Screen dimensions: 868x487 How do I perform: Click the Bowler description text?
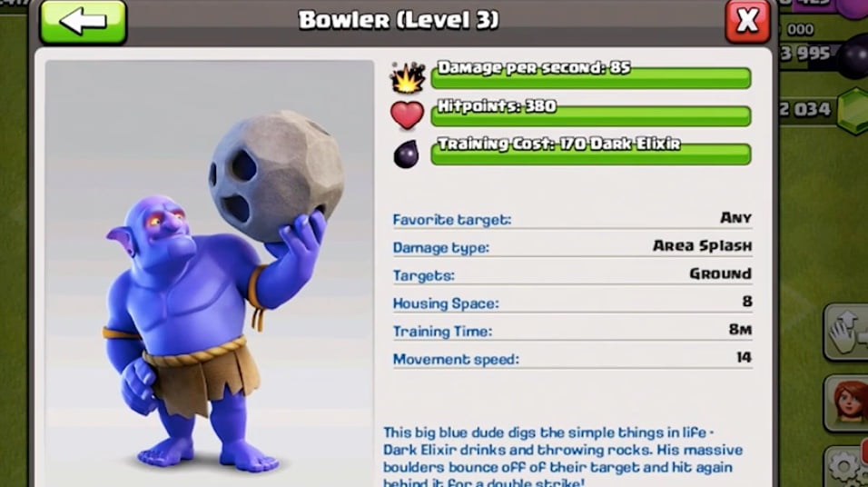(x=563, y=456)
